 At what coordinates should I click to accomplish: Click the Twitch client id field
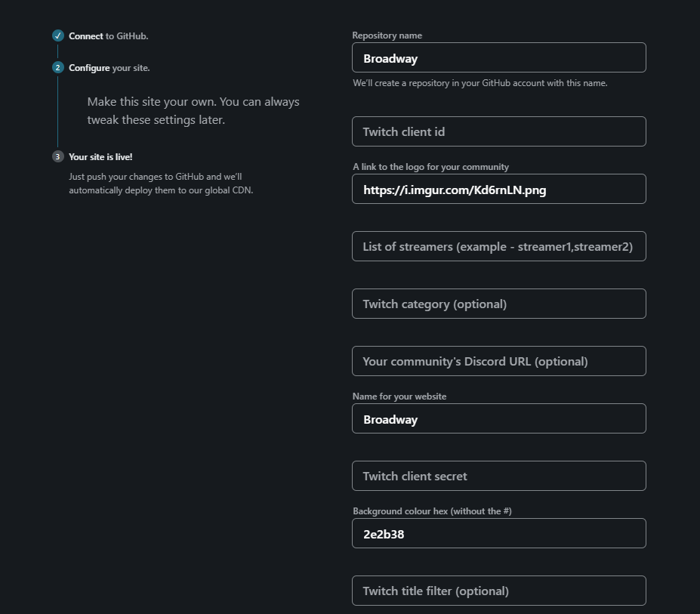(x=498, y=131)
